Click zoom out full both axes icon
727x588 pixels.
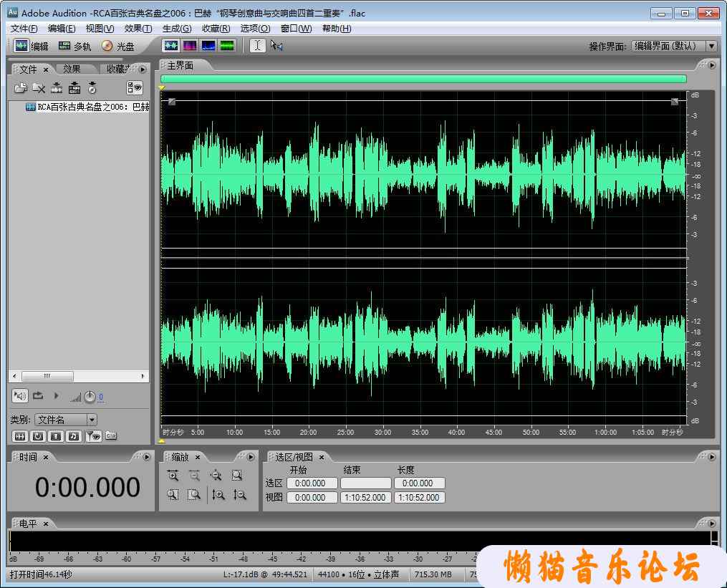tap(216, 476)
